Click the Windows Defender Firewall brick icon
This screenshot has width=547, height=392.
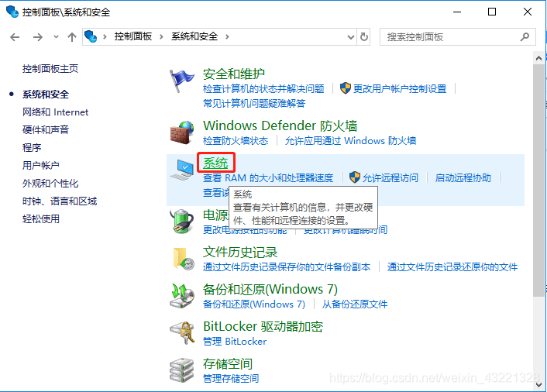(x=182, y=132)
